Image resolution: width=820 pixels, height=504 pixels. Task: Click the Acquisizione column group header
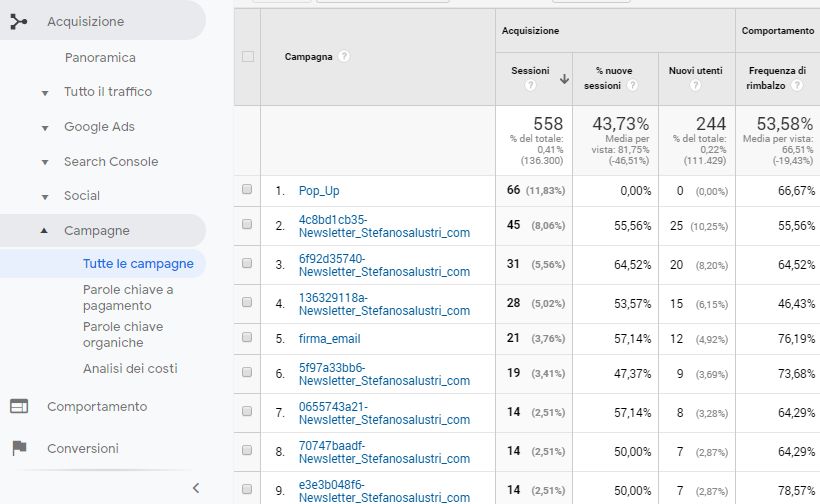click(530, 31)
